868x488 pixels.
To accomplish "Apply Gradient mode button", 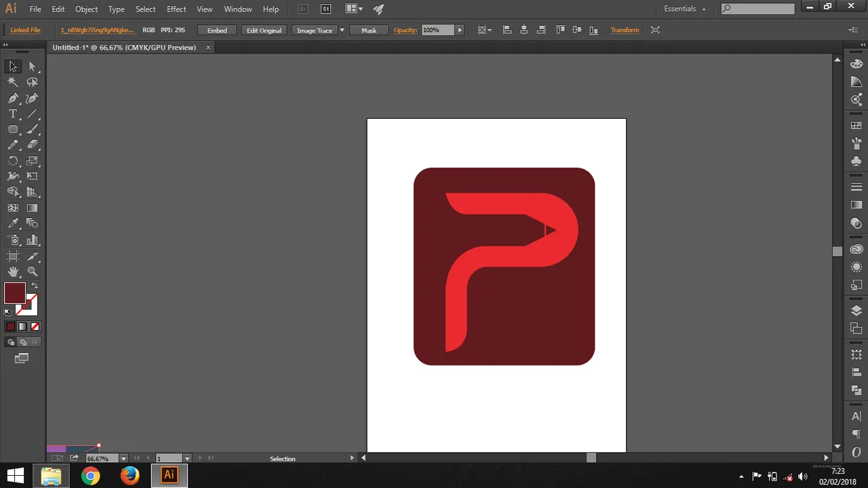I will click(23, 326).
